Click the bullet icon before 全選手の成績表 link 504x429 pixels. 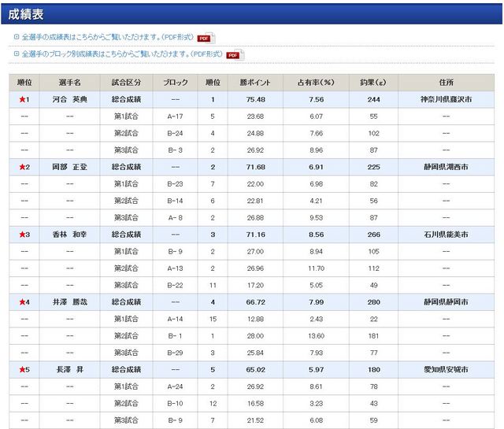tap(17, 38)
